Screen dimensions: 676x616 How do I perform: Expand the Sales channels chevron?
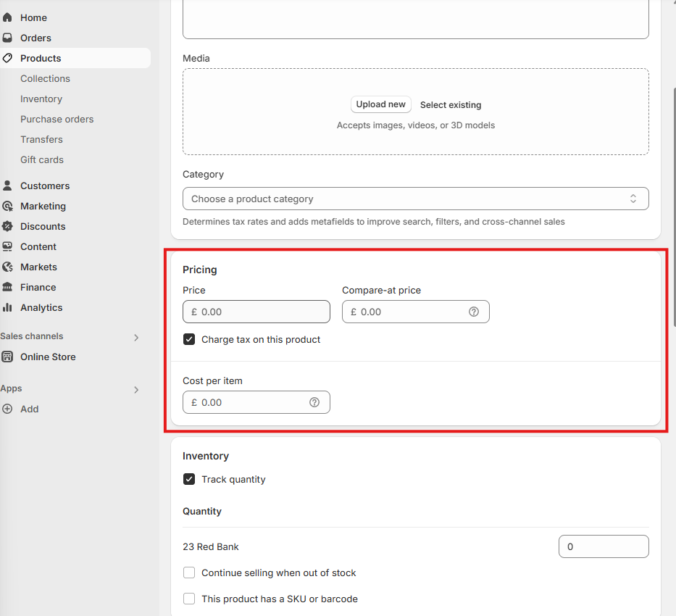(x=136, y=338)
